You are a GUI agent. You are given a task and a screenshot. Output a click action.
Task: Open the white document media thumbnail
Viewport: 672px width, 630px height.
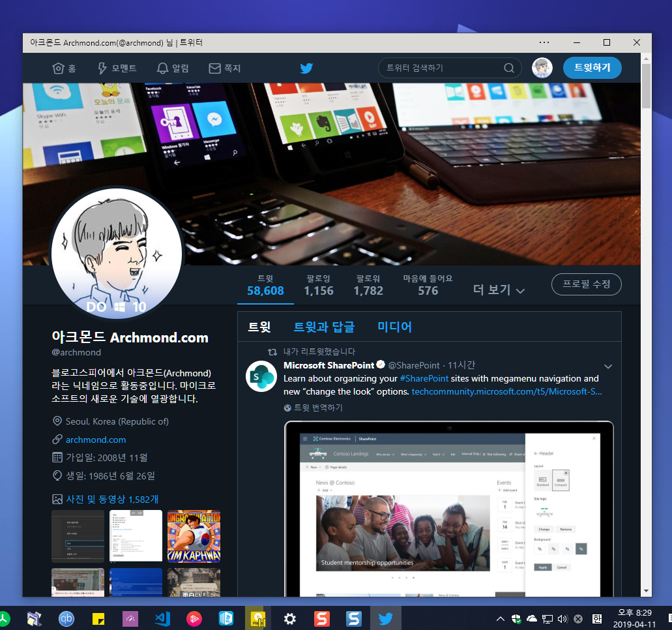tap(136, 536)
